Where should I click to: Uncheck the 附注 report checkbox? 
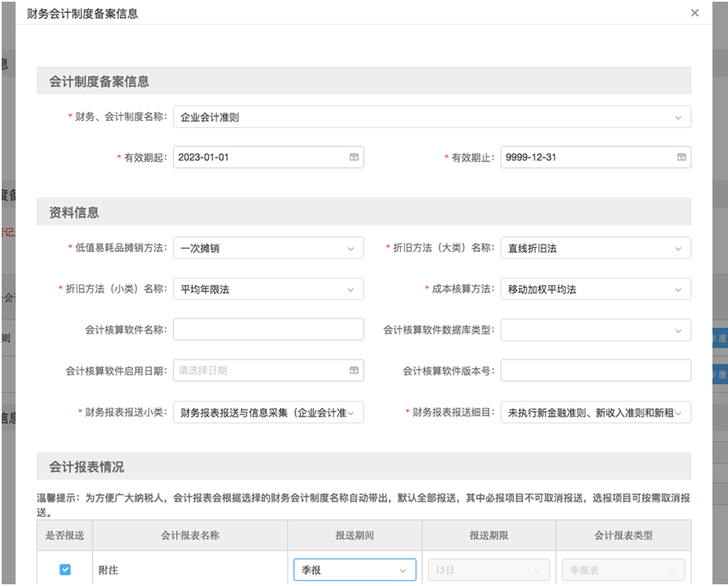[65, 570]
